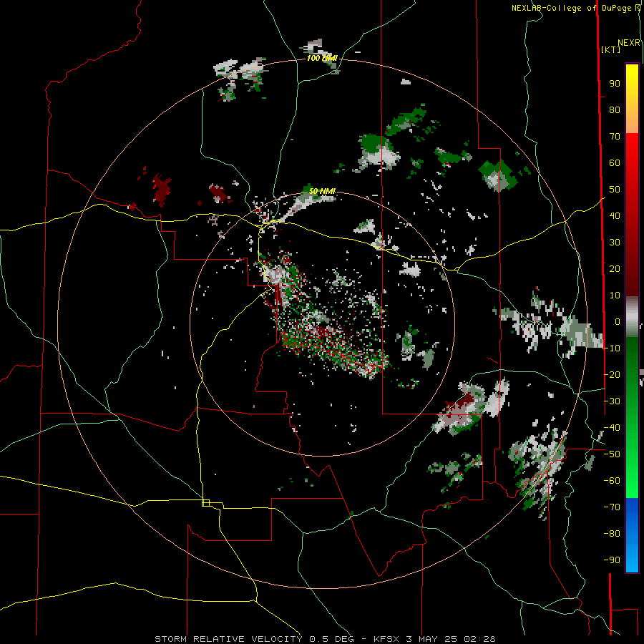Click the -90 value on the scale

[612, 560]
